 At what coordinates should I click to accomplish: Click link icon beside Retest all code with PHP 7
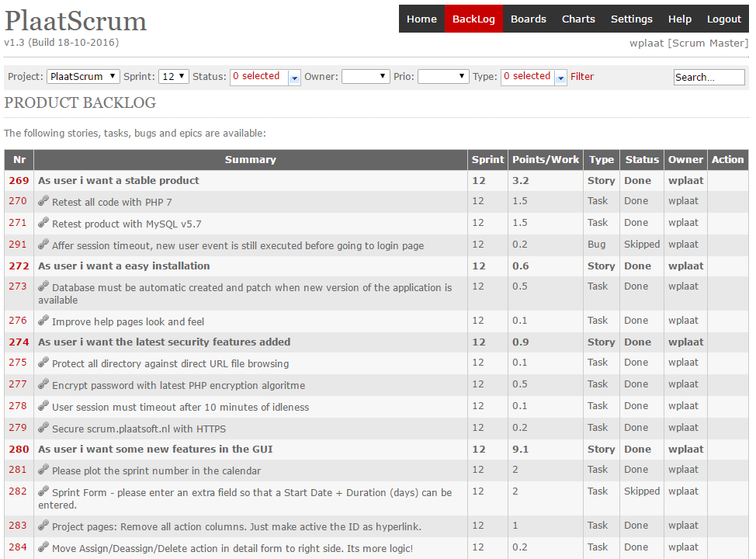click(x=43, y=200)
